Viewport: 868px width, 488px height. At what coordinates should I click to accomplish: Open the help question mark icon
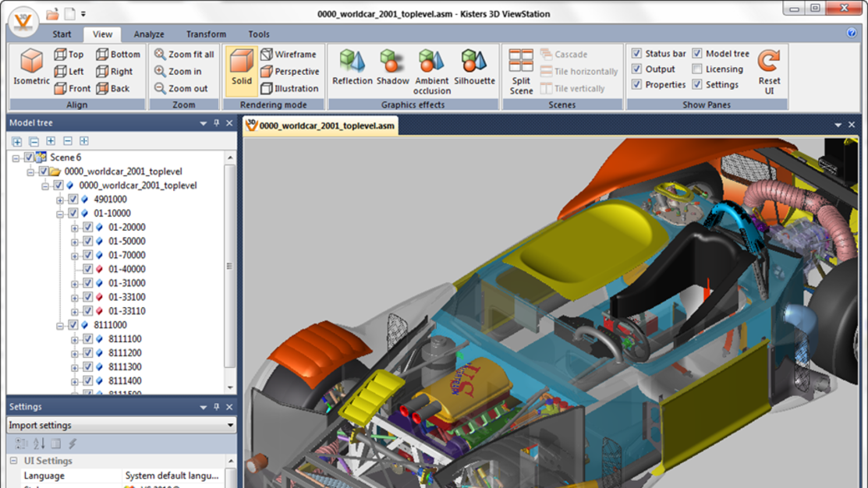852,33
